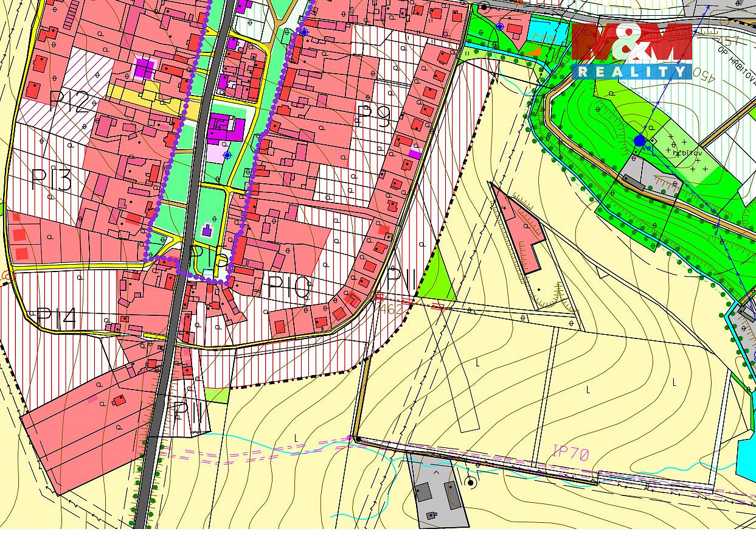
Task: Click the hřbitov cemetery label
Action: point(687,153)
